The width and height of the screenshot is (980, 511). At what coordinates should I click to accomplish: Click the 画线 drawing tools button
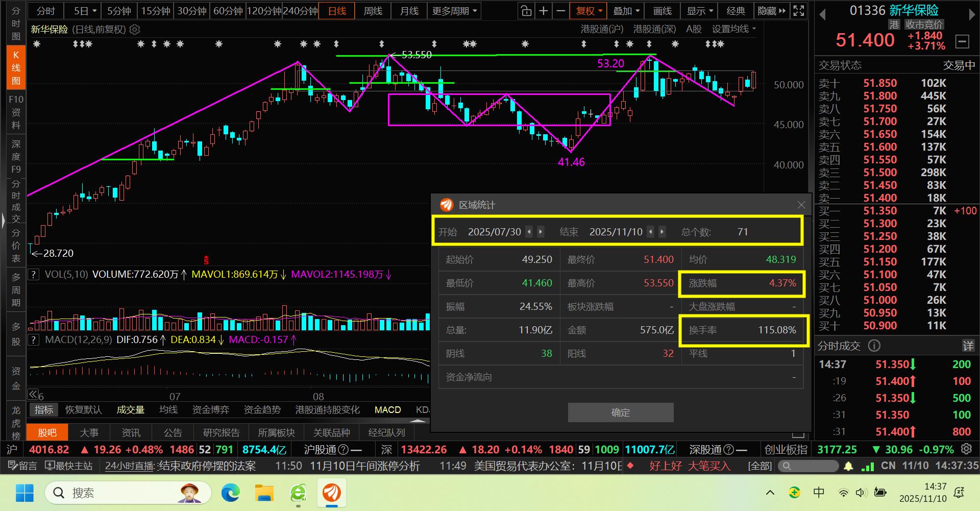(x=663, y=11)
